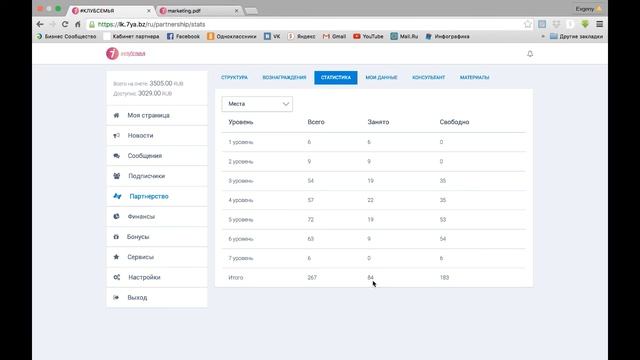Open Новости in the sidebar
Viewport: 640px width, 360px height.
157,136
